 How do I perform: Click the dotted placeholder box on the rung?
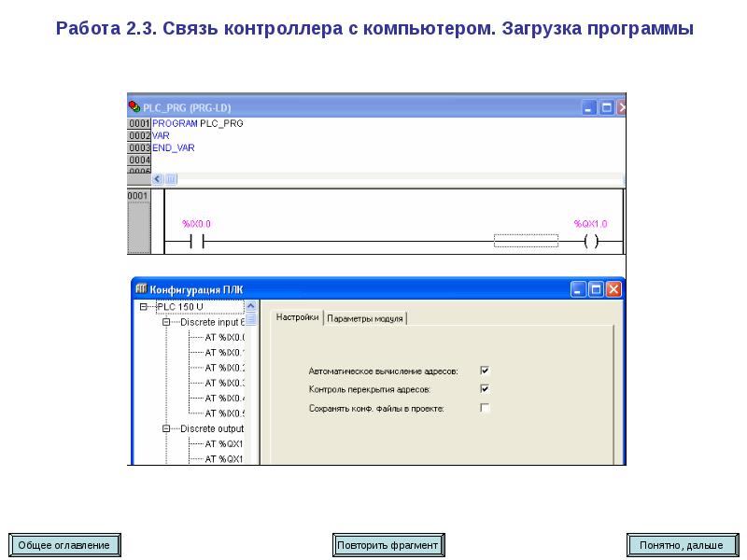tap(526, 242)
